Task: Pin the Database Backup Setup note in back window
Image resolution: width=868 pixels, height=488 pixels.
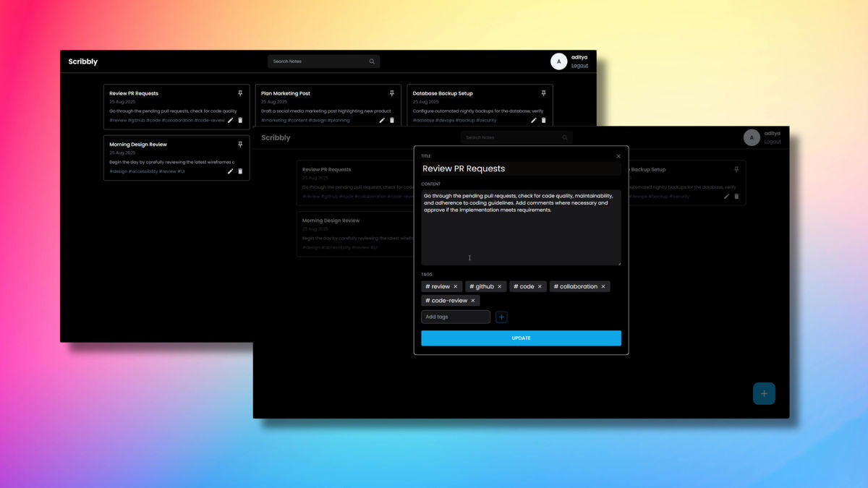Action: tap(544, 93)
